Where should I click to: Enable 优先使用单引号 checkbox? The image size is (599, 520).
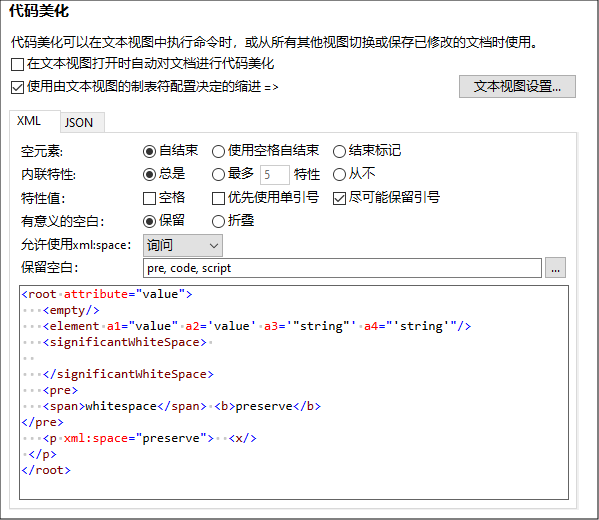(x=218, y=198)
